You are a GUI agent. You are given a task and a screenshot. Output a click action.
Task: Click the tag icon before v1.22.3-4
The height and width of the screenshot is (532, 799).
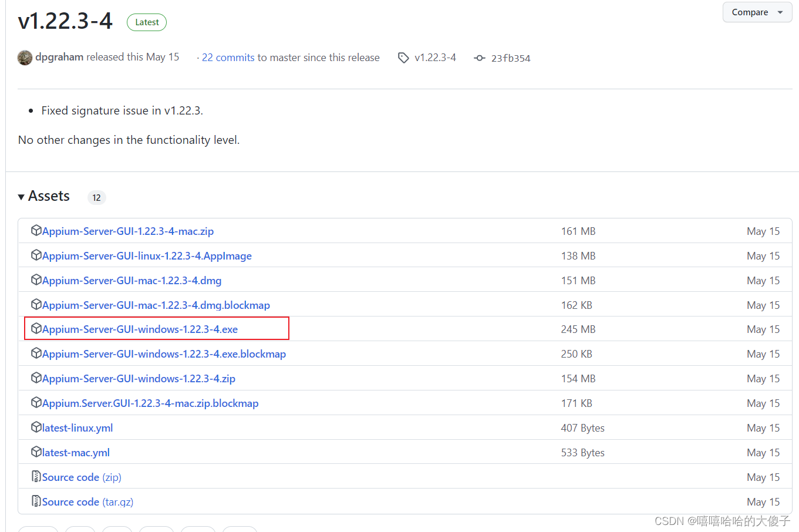tap(403, 58)
